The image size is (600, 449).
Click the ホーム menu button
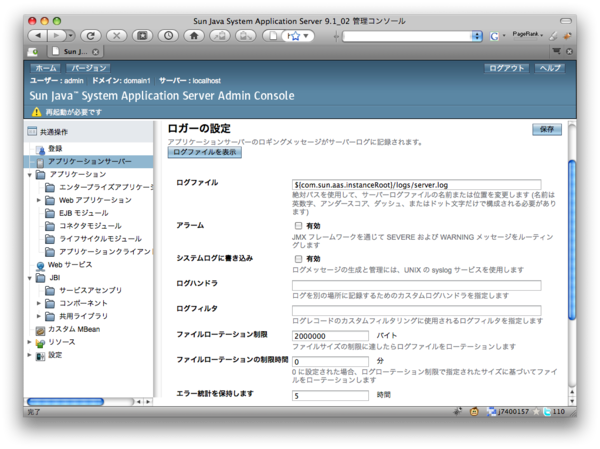coord(46,68)
